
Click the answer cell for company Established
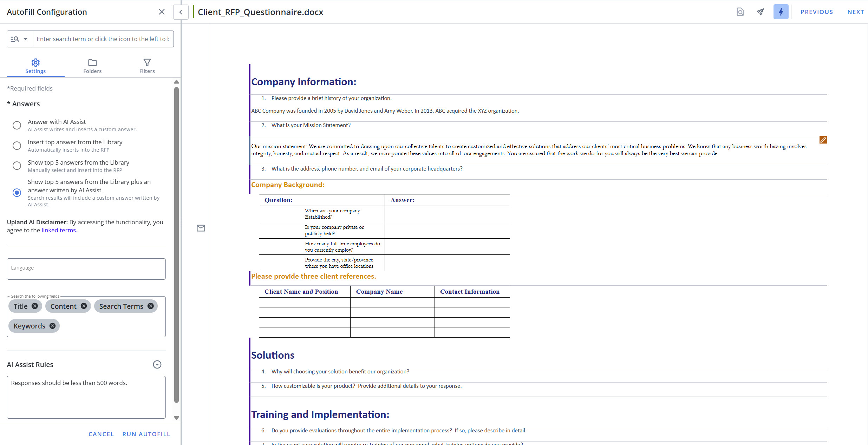click(x=447, y=214)
